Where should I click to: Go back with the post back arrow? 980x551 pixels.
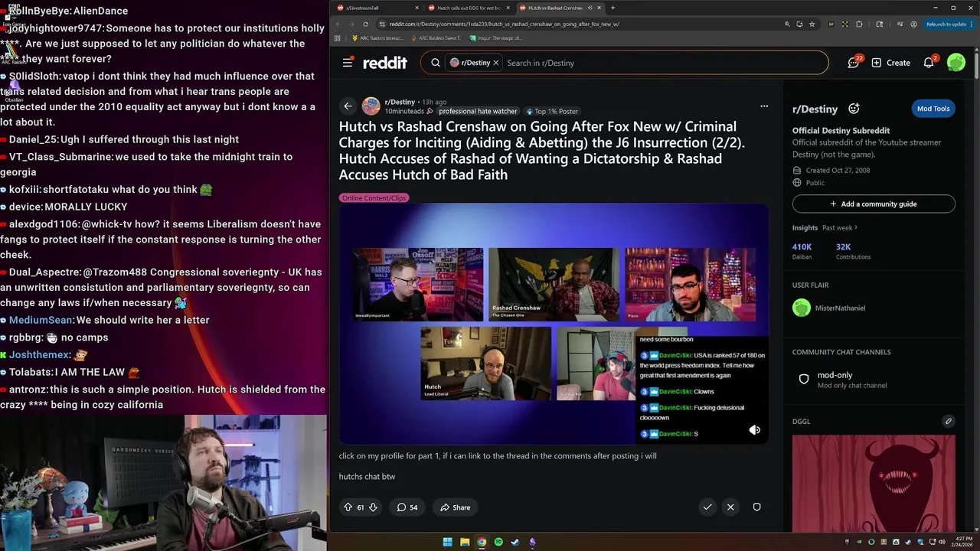click(x=348, y=106)
